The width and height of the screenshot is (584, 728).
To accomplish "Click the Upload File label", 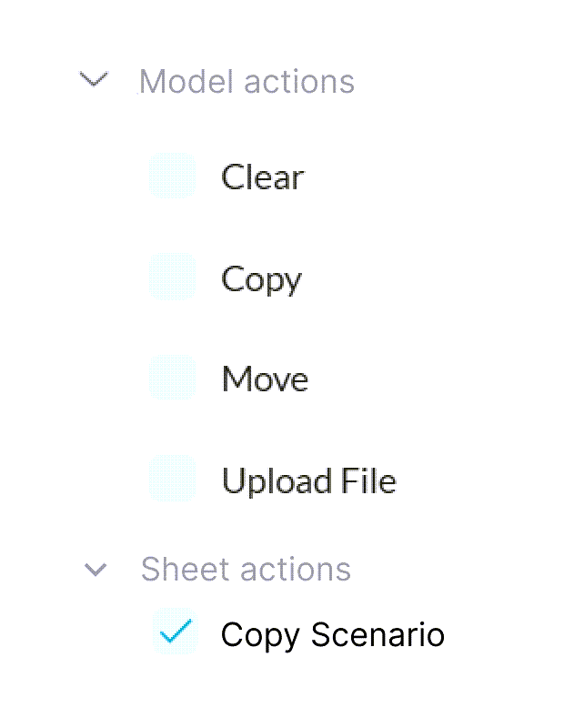I will [x=308, y=480].
